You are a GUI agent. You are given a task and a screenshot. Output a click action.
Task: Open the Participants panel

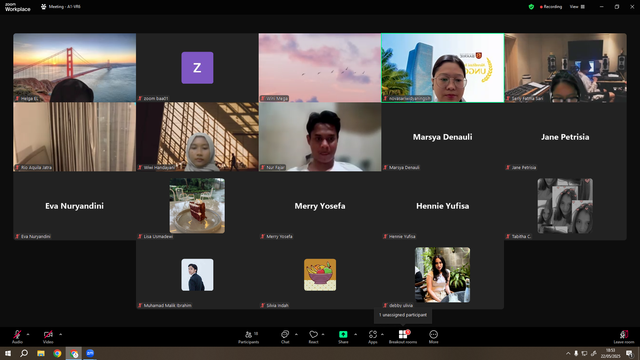(x=249, y=337)
